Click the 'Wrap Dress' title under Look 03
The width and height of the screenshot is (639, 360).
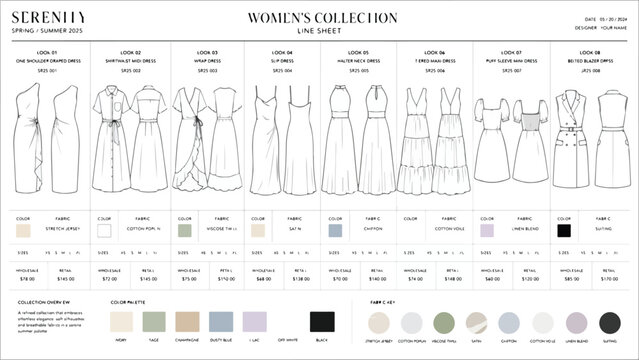click(x=207, y=61)
